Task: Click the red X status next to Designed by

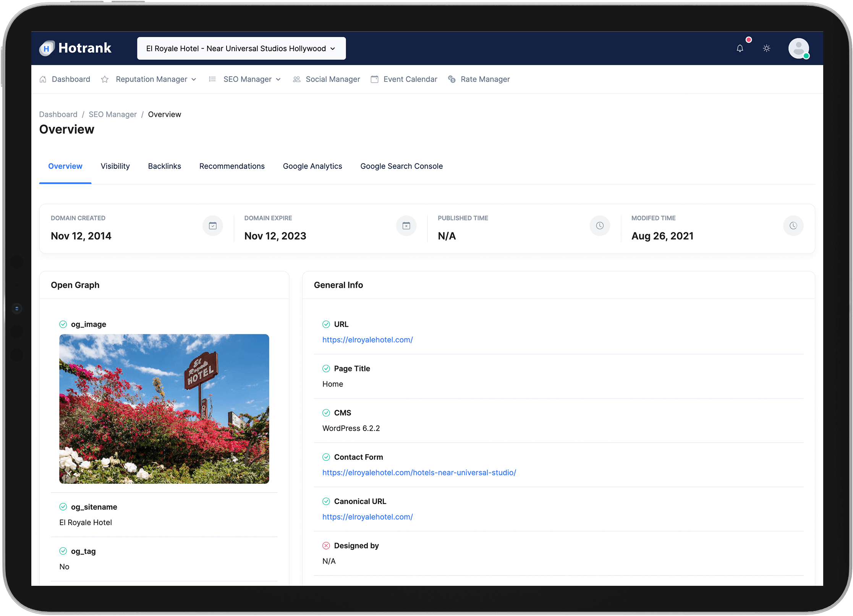Action: [326, 546]
